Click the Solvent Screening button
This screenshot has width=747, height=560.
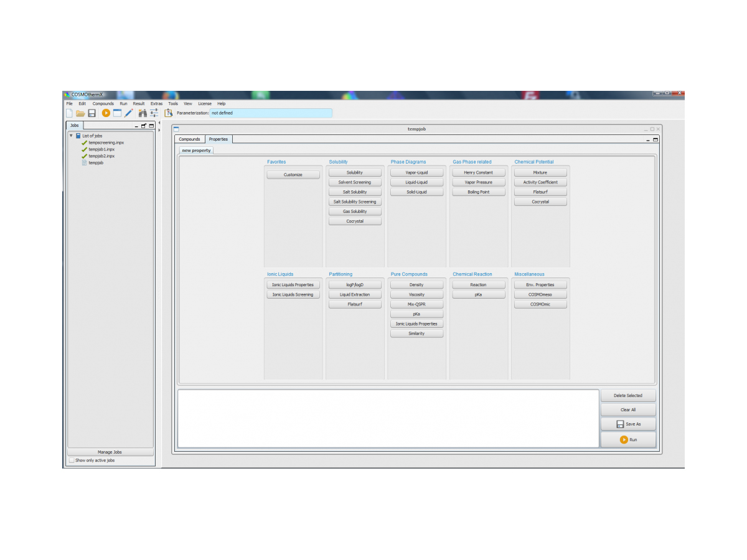point(355,182)
